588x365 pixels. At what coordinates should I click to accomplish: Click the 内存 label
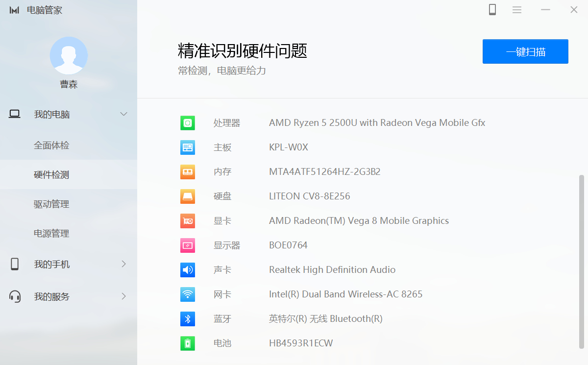pos(222,172)
